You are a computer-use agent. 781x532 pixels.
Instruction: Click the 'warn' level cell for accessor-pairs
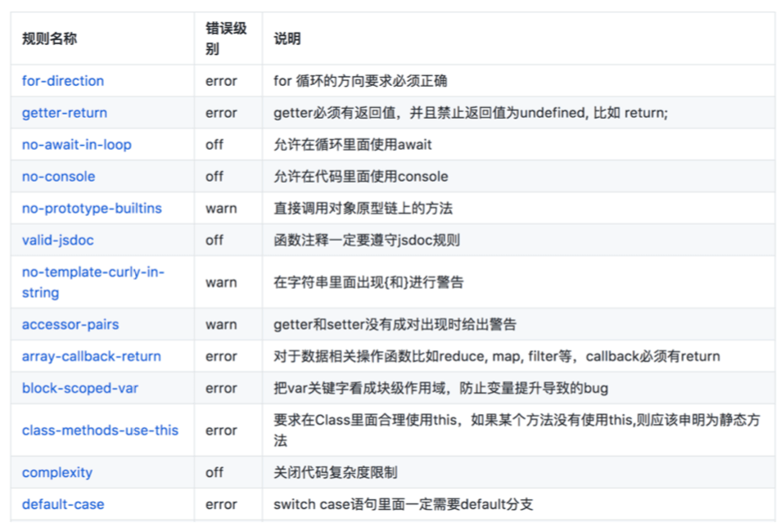pyautogui.click(x=221, y=325)
